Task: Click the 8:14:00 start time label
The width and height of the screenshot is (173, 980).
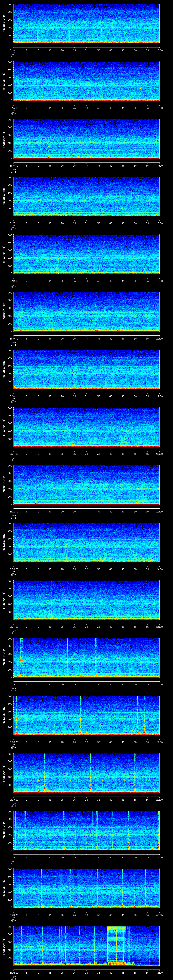Action: [x=13, y=50]
